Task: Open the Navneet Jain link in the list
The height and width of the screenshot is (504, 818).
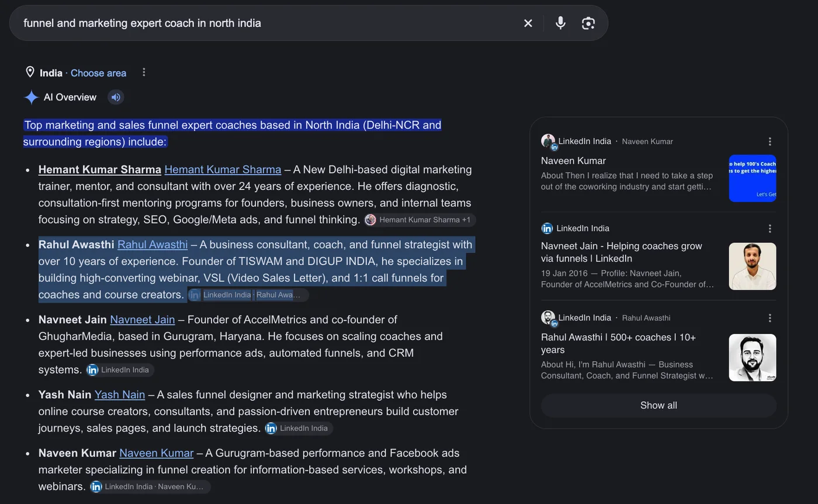Action: 143,319
